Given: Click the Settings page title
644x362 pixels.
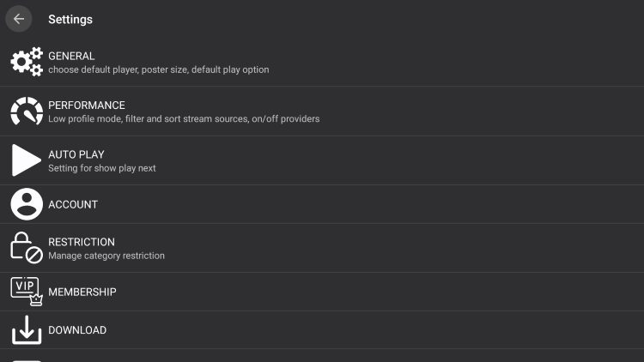Looking at the screenshot, I should tap(70, 19).
